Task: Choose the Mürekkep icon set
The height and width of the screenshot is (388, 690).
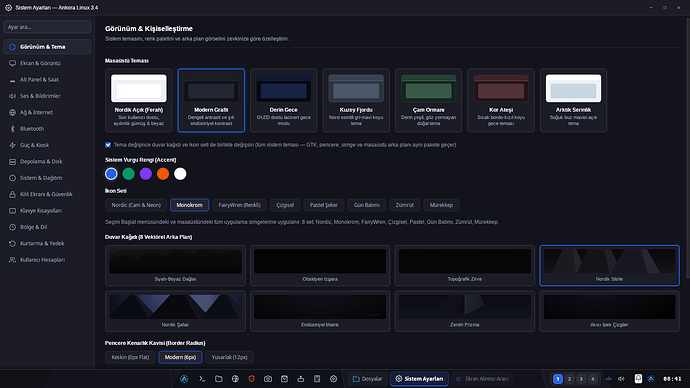Action: tap(441, 205)
